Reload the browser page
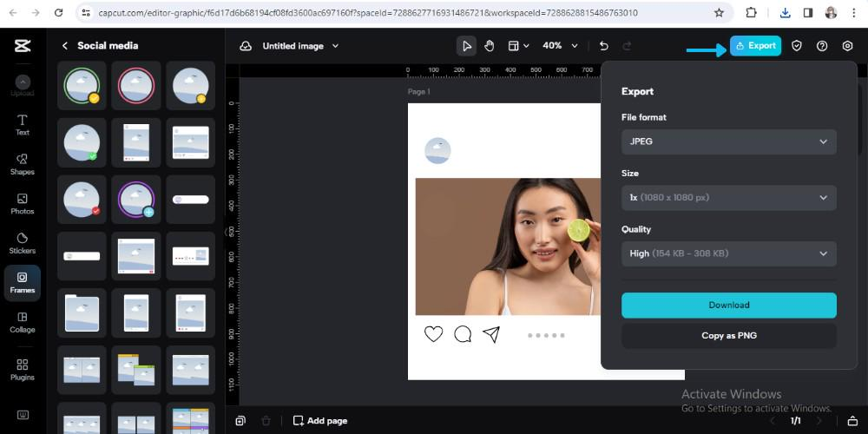 coord(59,13)
